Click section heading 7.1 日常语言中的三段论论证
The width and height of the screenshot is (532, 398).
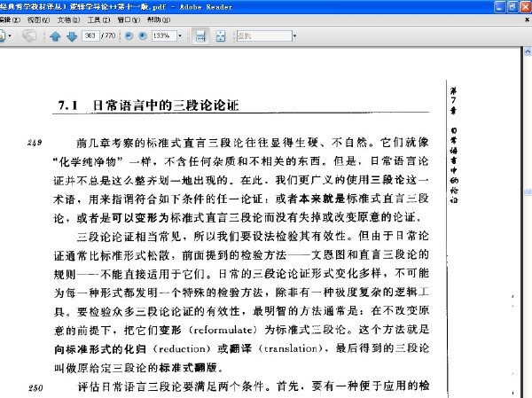pos(149,105)
